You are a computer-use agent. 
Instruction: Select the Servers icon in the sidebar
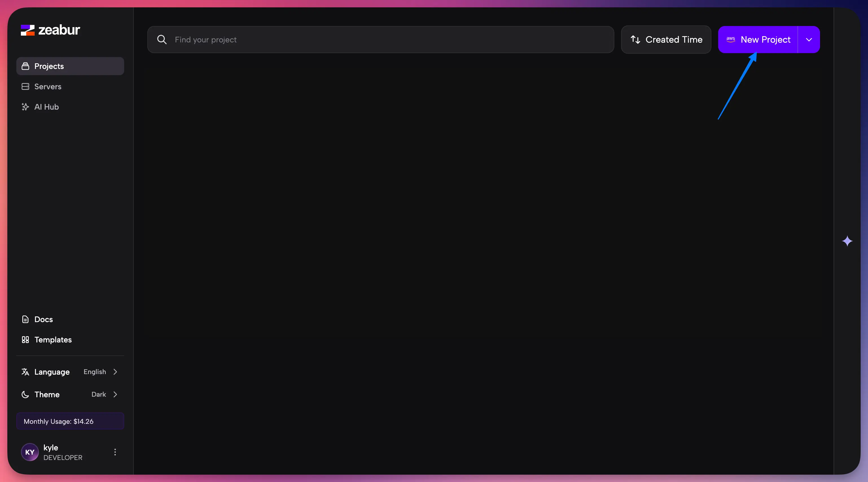click(x=26, y=87)
